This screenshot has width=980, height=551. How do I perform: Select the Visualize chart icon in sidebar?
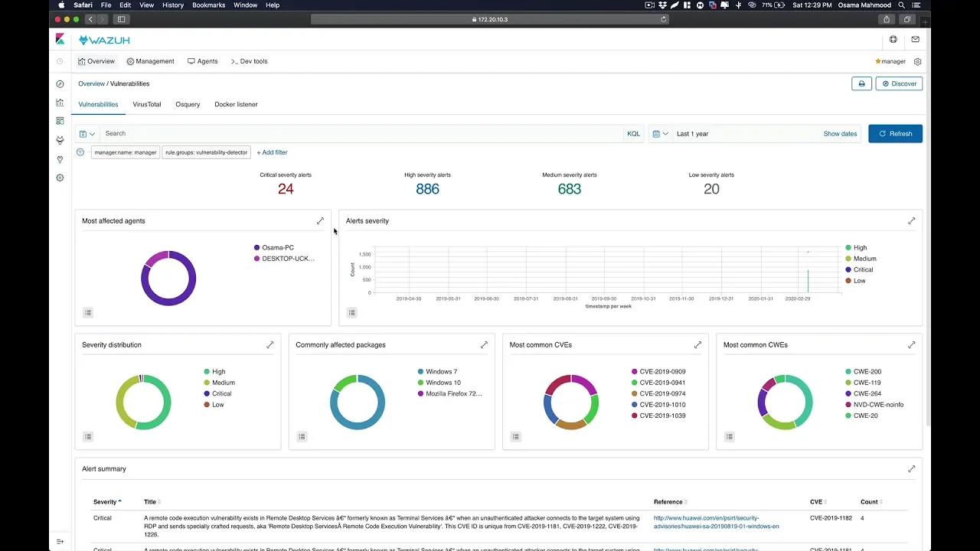(x=60, y=102)
